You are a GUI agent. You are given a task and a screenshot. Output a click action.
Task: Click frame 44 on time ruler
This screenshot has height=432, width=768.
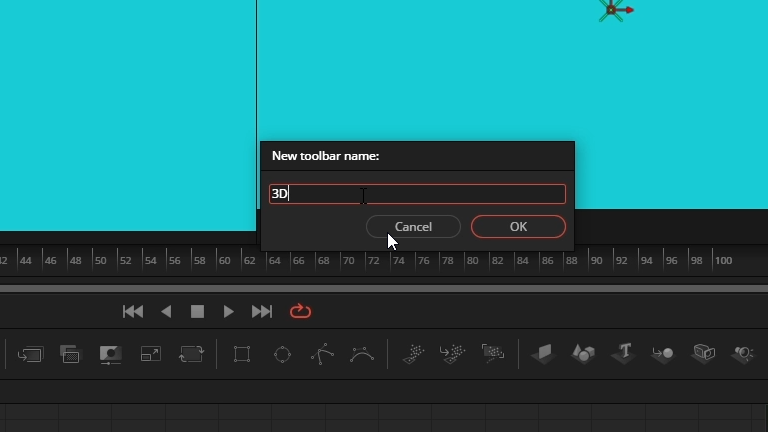(25, 261)
